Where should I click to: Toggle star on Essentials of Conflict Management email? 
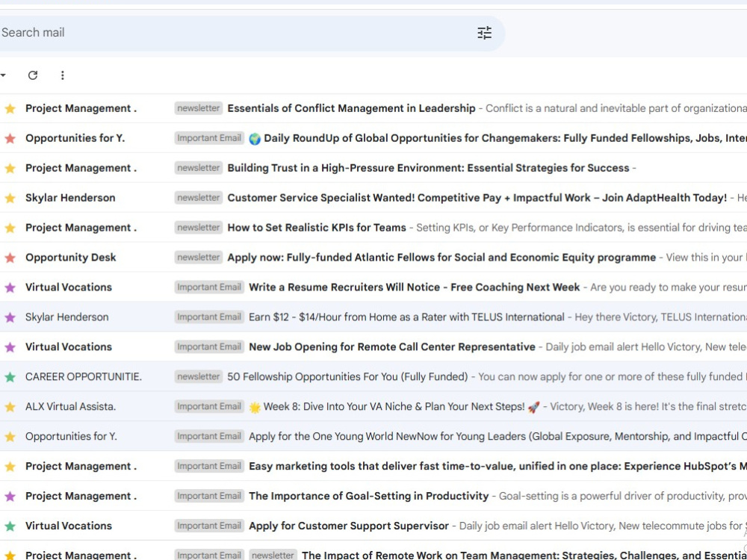pyautogui.click(x=10, y=109)
